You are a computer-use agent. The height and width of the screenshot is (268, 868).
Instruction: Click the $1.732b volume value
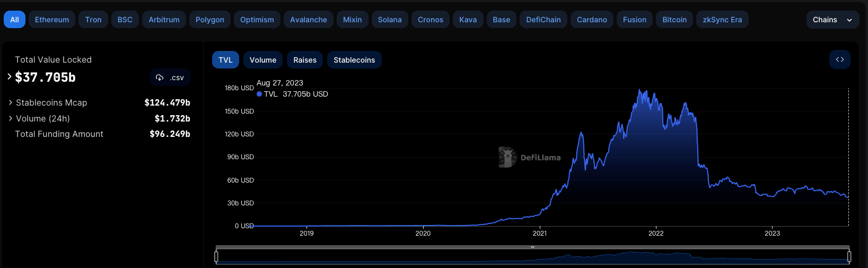[172, 118]
